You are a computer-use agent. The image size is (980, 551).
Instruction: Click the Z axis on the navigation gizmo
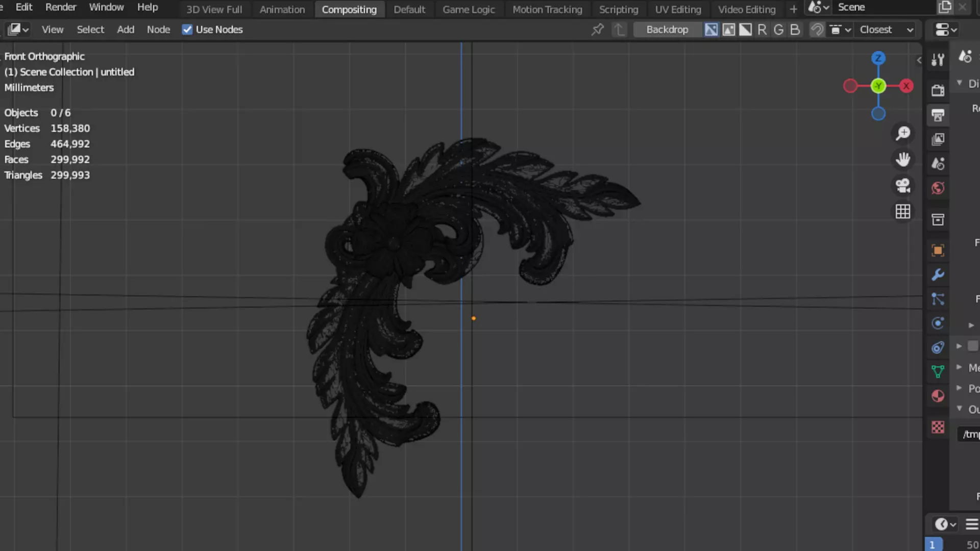pyautogui.click(x=878, y=58)
